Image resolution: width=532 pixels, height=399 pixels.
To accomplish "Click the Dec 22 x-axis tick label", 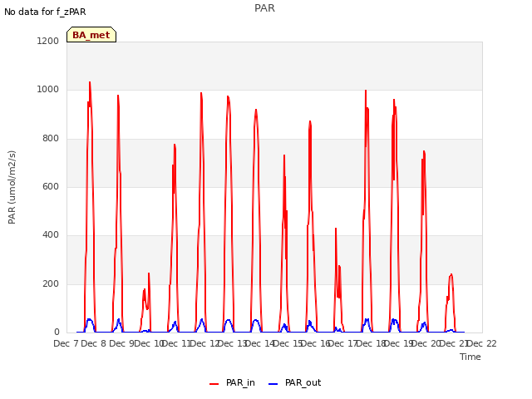I will point(482,343).
